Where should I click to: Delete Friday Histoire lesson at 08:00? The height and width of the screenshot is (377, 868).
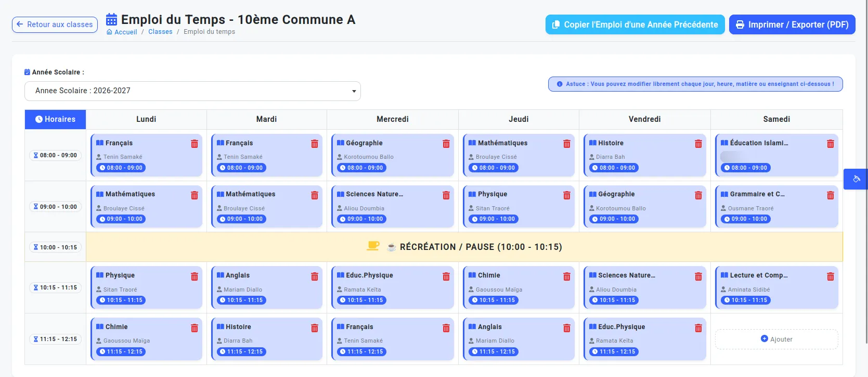click(698, 144)
